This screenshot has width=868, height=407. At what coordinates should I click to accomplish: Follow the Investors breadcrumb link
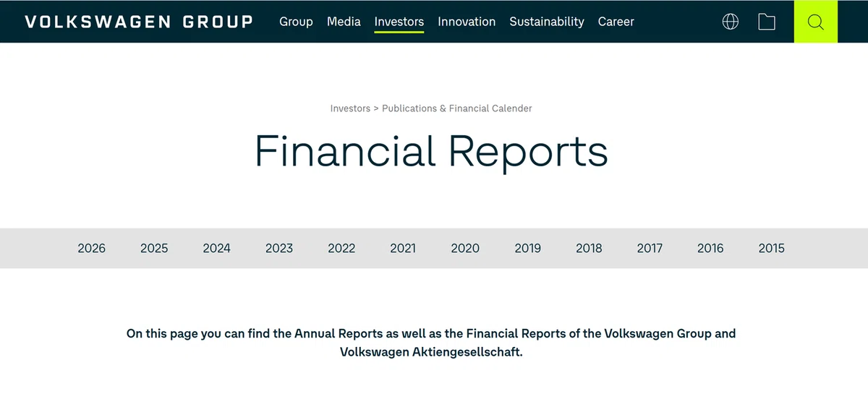click(350, 108)
